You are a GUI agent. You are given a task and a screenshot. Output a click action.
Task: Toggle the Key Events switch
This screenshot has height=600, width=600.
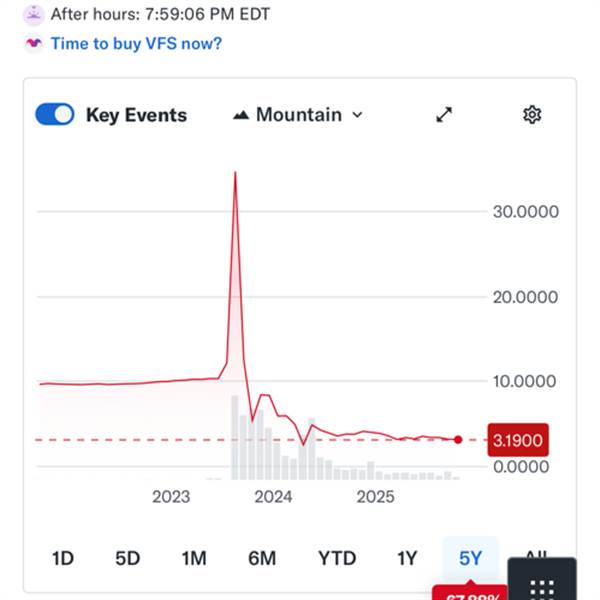[x=55, y=115]
